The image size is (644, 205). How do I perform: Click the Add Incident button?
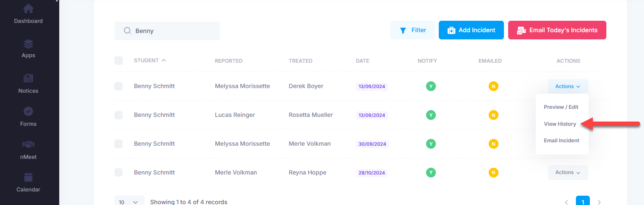(x=471, y=30)
